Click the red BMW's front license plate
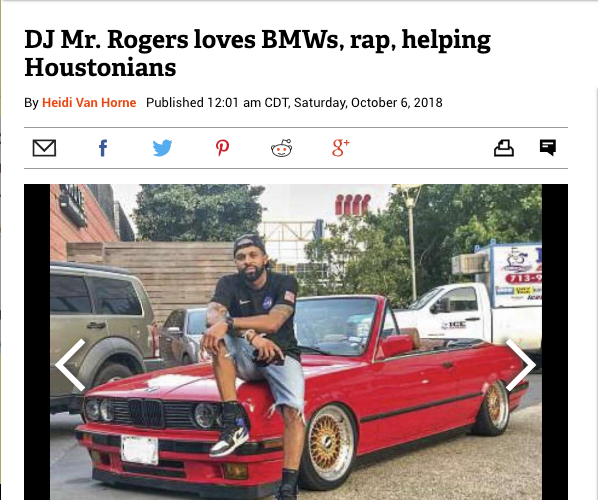This screenshot has height=500, width=598. click(x=140, y=450)
